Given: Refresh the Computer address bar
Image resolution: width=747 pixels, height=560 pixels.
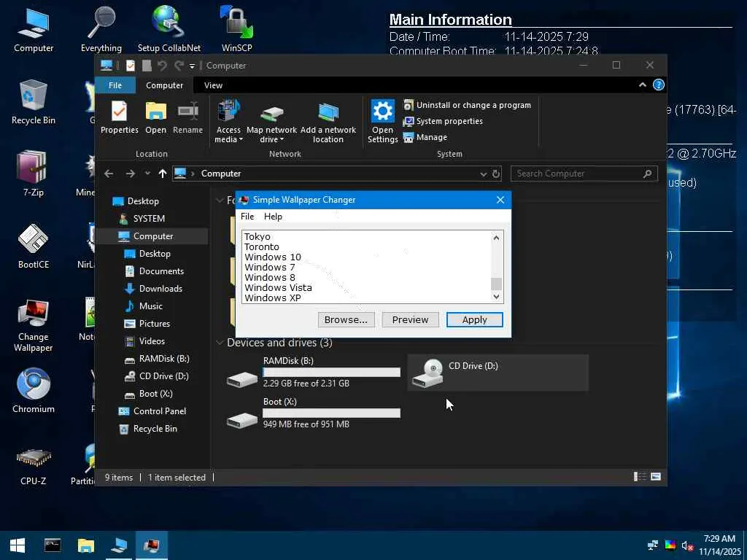Looking at the screenshot, I should click(x=496, y=174).
